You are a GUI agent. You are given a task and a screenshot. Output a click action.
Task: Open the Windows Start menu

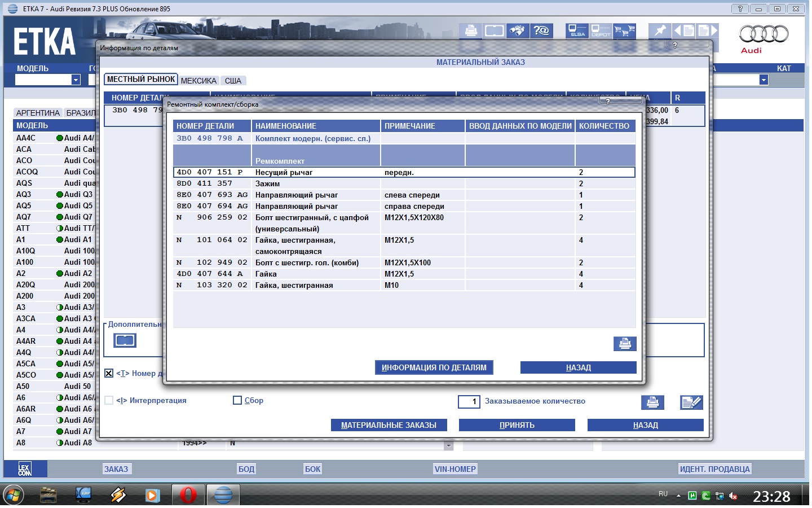(x=12, y=496)
